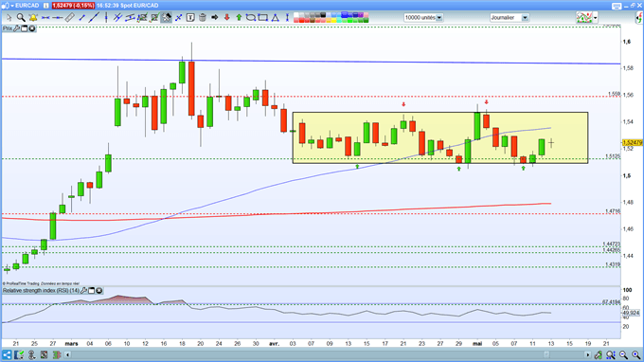Select the red down arrow marker tool
644x362 pixels.
226,17
